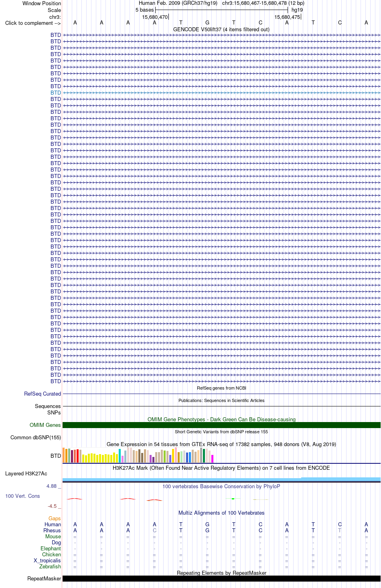The height and width of the screenshot is (588, 381).
Task: Select the Zebrafish species row label
Action: coord(51,567)
